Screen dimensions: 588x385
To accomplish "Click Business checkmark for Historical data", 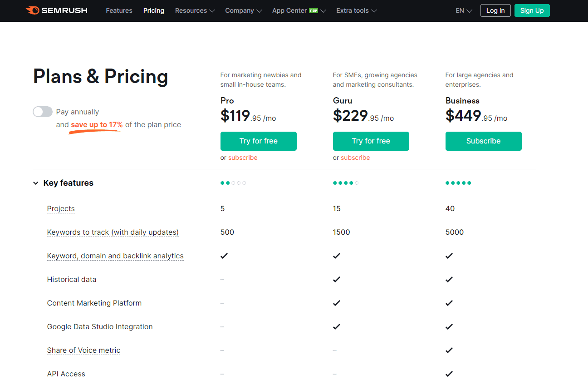I will click(x=449, y=279).
